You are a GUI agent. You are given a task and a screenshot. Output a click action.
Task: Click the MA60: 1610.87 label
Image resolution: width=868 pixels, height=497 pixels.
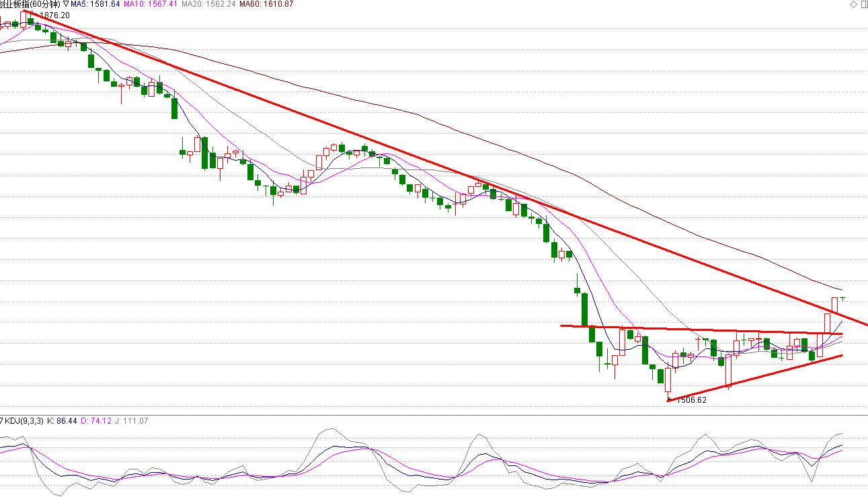coord(267,4)
